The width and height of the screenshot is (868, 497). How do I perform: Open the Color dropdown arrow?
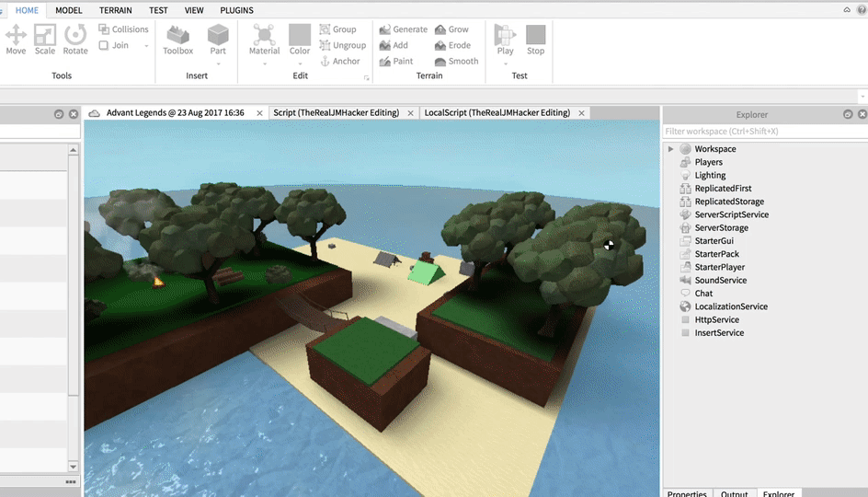tap(300, 64)
